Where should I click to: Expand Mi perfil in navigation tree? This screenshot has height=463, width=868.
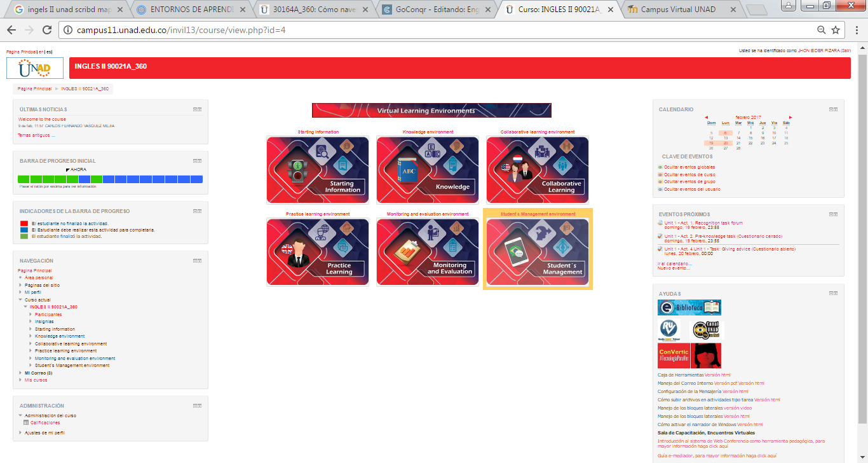pyautogui.click(x=20, y=293)
